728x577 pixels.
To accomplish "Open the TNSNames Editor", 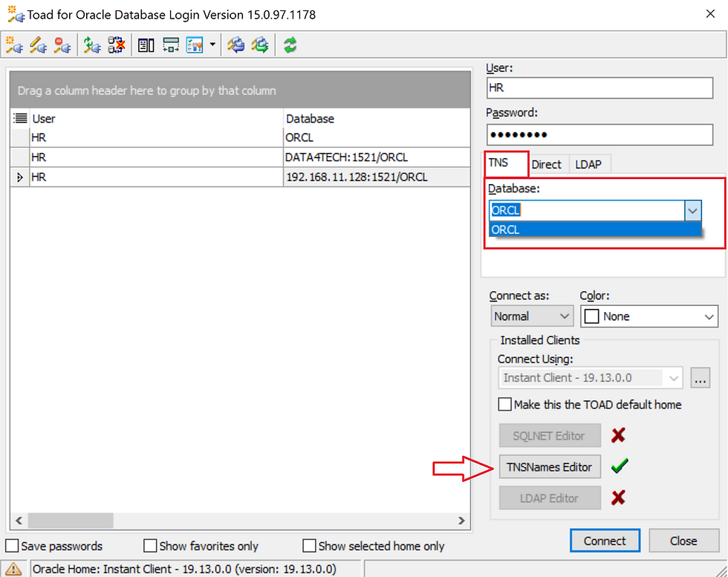I will [549, 466].
